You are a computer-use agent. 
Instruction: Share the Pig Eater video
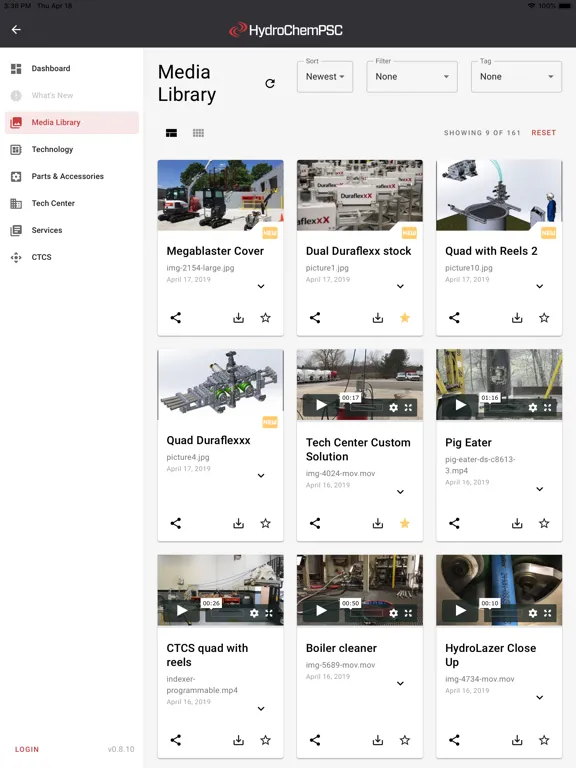pyautogui.click(x=454, y=524)
